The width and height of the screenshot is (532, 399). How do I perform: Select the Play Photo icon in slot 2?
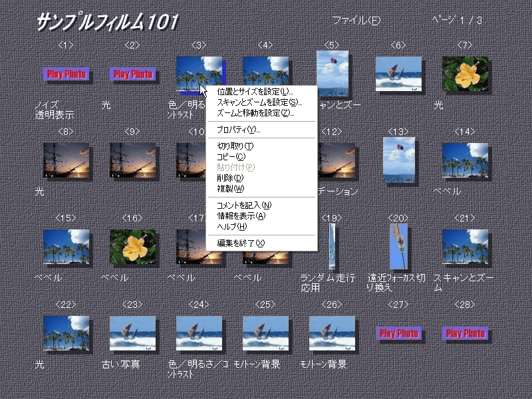[132, 74]
